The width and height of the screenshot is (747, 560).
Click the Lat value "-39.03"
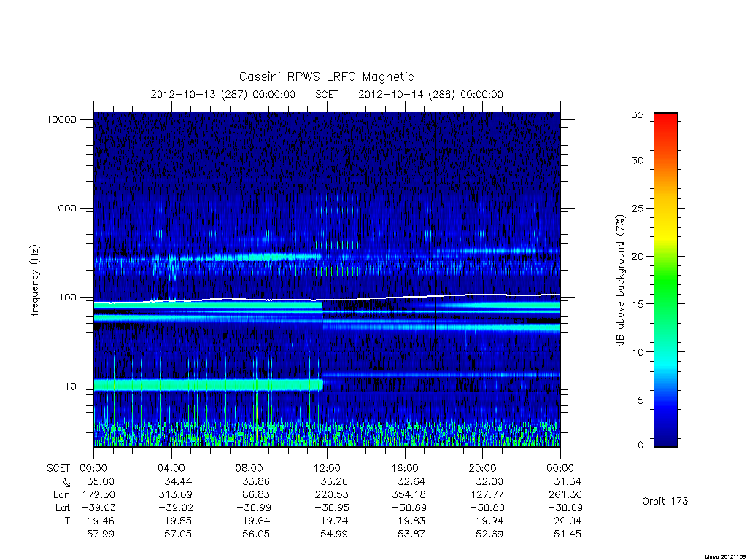[98, 508]
